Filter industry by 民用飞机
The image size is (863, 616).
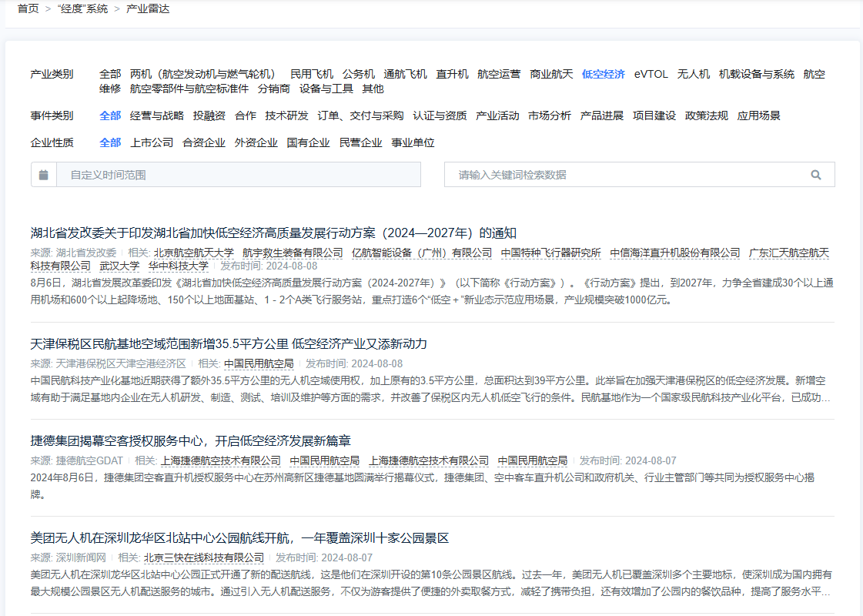point(312,75)
